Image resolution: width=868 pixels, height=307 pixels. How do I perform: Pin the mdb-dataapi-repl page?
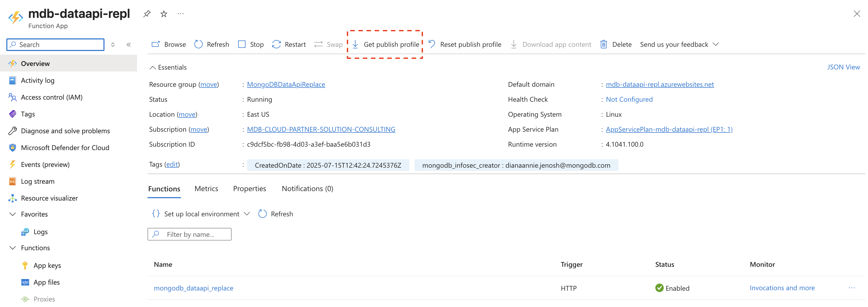point(147,14)
